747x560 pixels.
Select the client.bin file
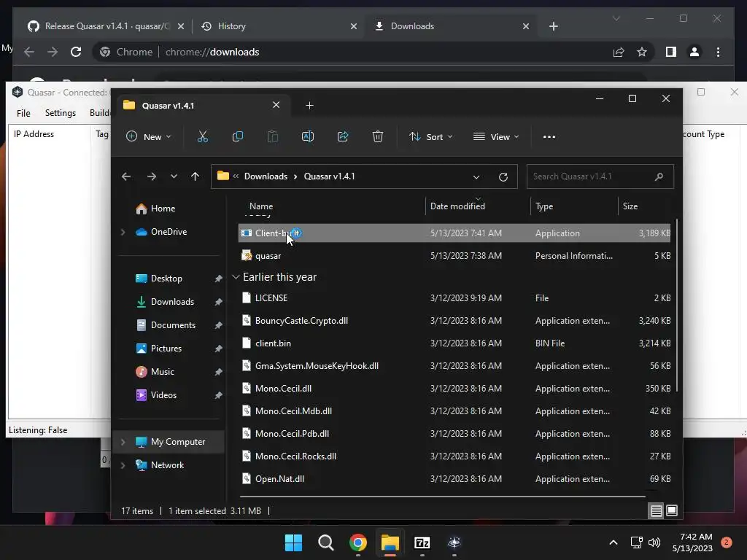tap(454, 343)
